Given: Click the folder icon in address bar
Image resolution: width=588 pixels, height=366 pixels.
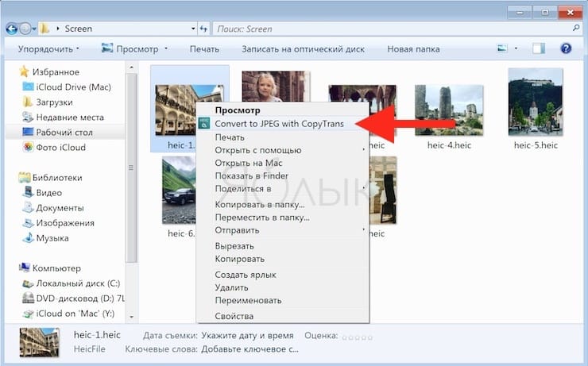Looking at the screenshot, I should click(44, 29).
